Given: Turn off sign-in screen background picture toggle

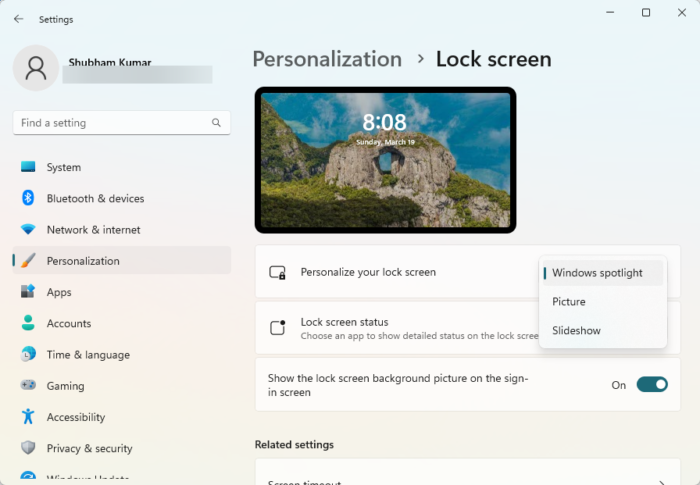Looking at the screenshot, I should coord(652,385).
